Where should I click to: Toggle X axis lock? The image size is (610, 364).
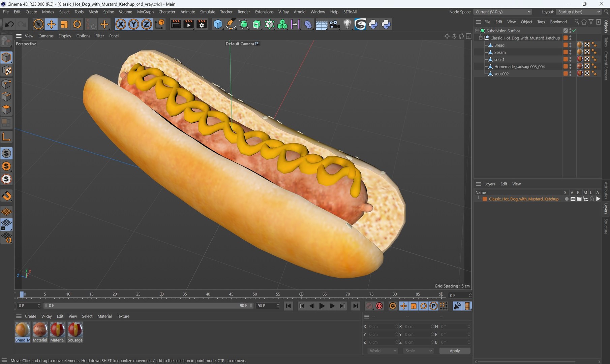click(121, 24)
